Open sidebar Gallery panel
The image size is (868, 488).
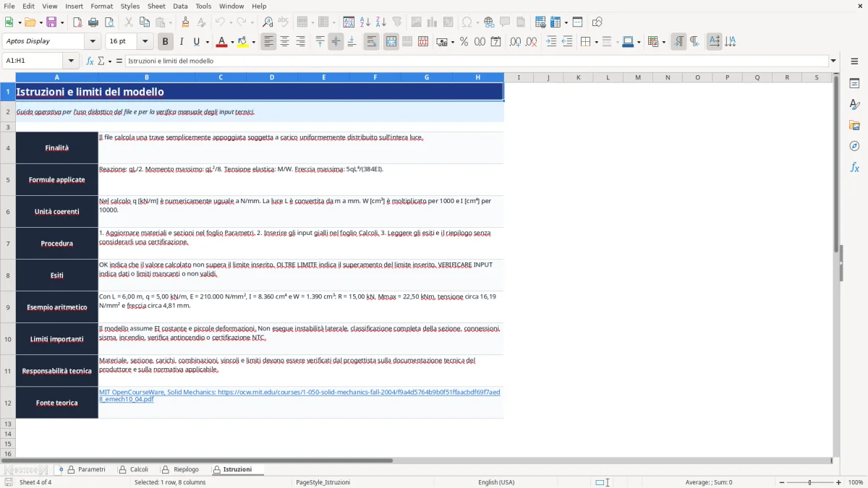pyautogui.click(x=854, y=126)
